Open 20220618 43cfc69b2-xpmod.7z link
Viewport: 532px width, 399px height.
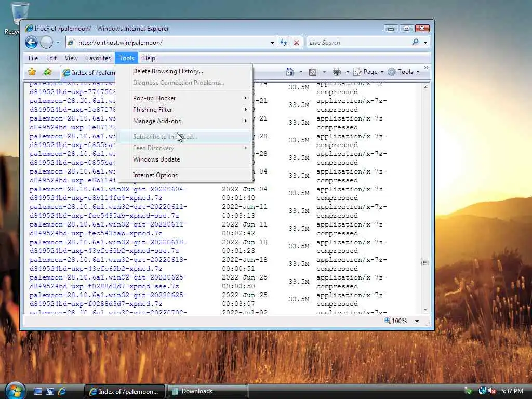108,264
